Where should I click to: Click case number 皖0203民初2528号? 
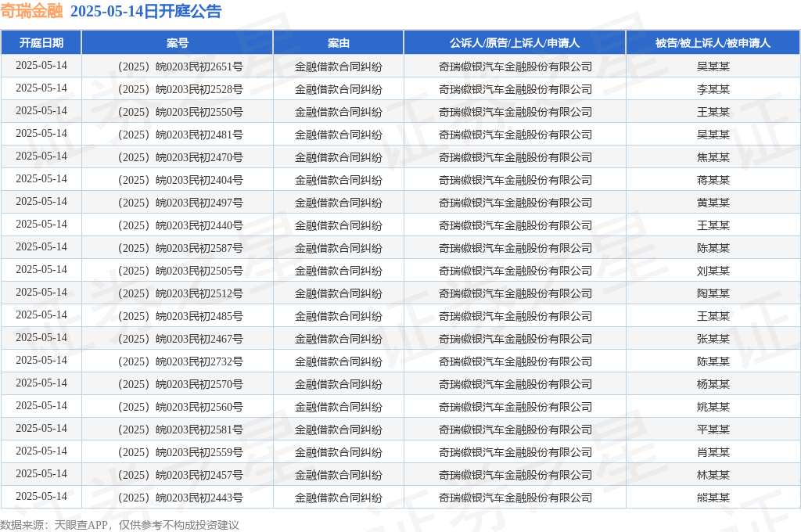click(x=181, y=89)
